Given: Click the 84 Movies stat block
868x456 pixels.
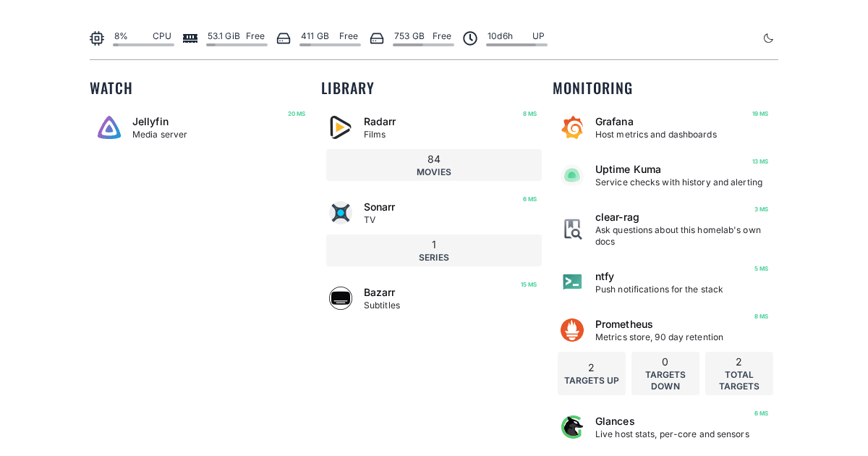Looking at the screenshot, I should point(434,165).
